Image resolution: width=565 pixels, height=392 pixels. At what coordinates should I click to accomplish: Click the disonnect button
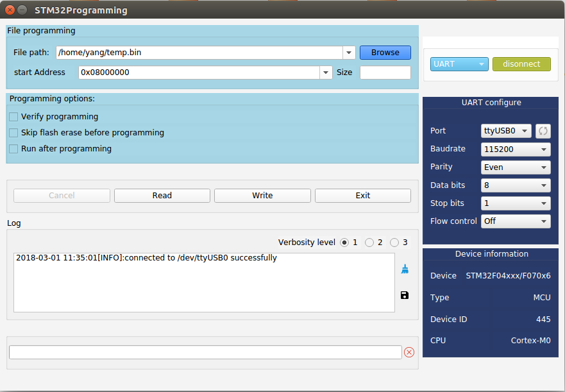click(521, 64)
